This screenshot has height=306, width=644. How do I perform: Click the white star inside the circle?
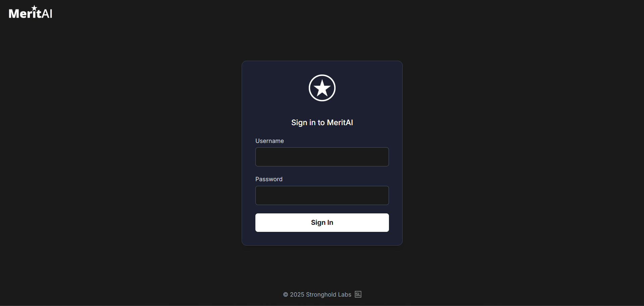click(x=322, y=88)
